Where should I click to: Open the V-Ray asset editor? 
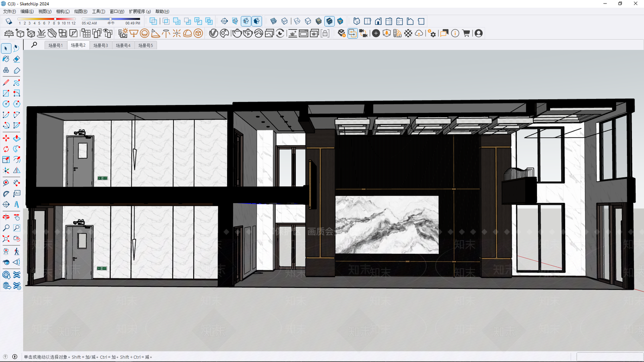(214, 33)
